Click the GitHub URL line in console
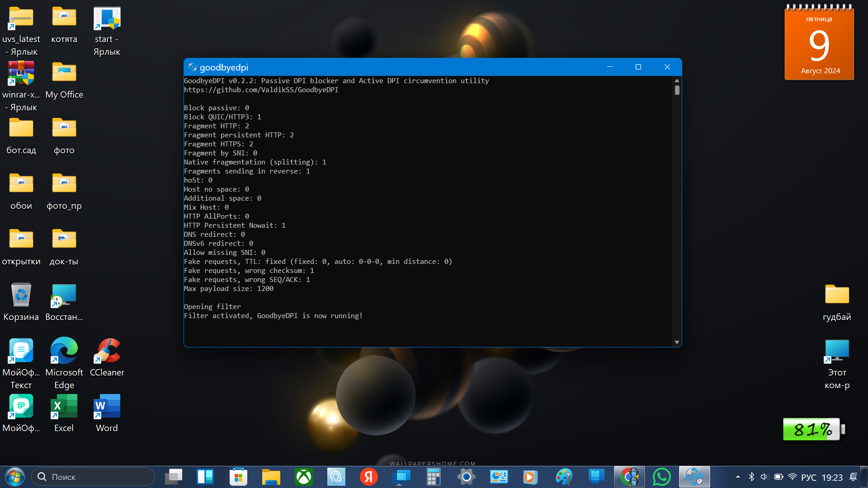Viewport: 868px width, 488px height. [261, 90]
